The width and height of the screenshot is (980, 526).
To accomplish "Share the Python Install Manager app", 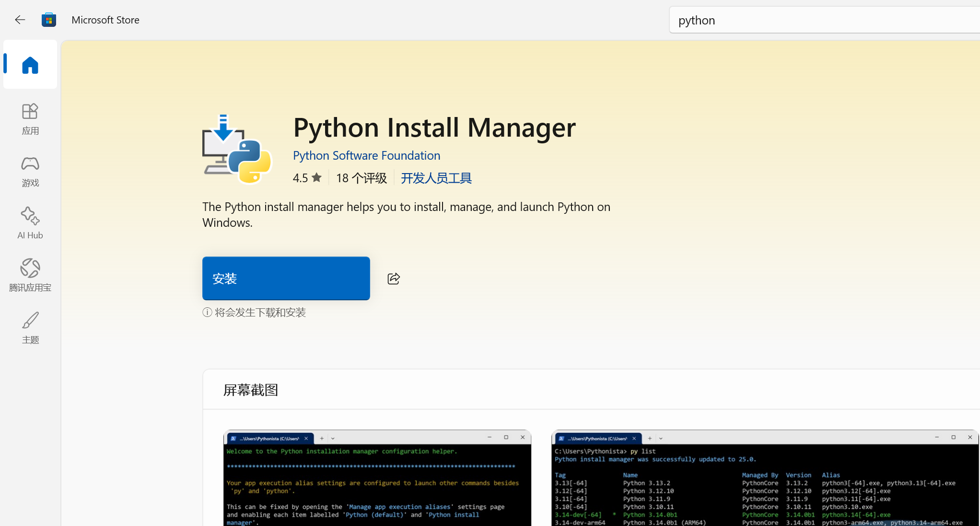I will click(394, 279).
